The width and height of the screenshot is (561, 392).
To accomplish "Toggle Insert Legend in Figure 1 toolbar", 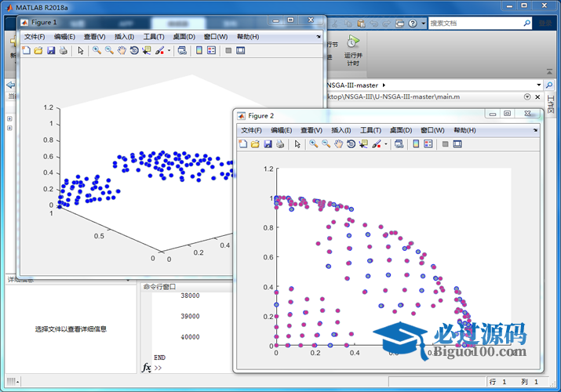I will pyautogui.click(x=212, y=51).
